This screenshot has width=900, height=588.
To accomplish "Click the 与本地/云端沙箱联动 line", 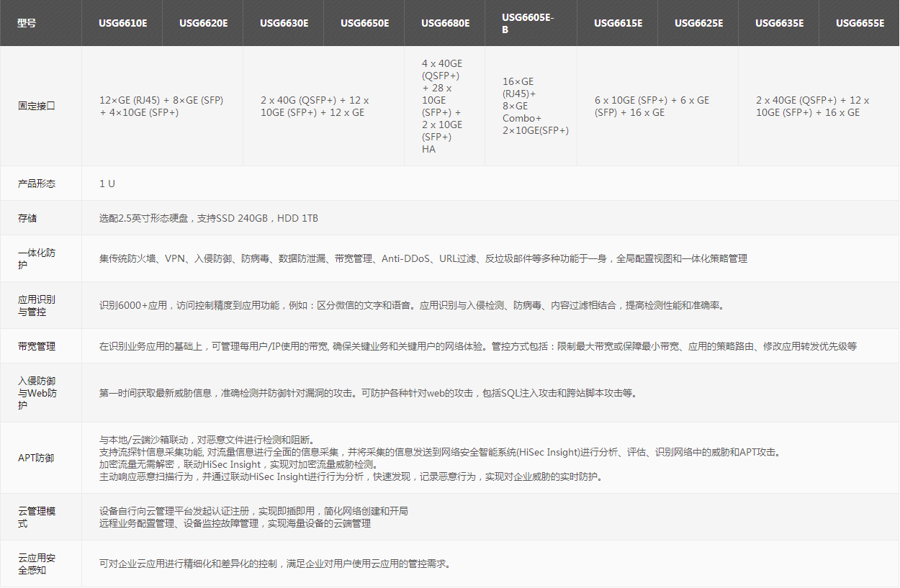I will click(207, 440).
